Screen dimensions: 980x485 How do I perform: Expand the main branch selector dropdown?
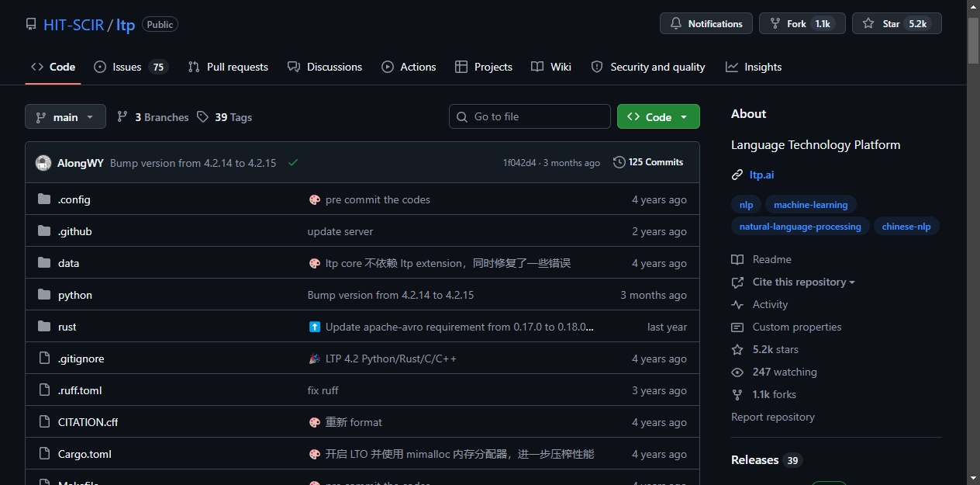click(65, 117)
